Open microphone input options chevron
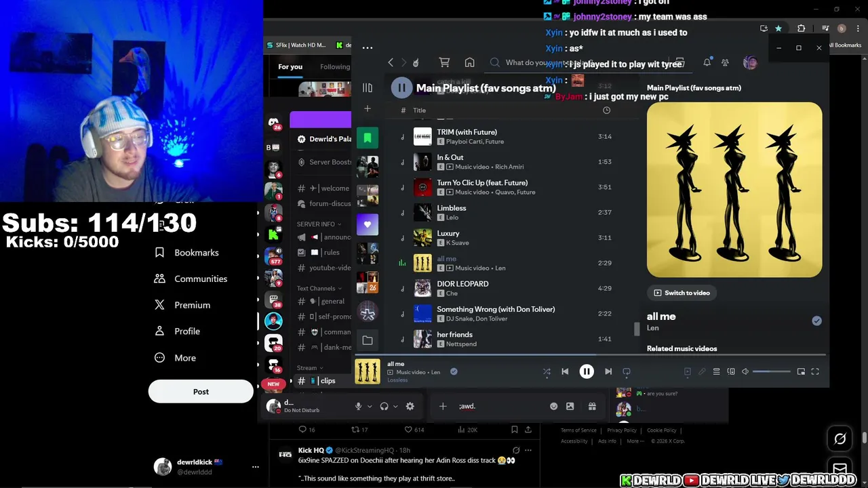 pyautogui.click(x=370, y=407)
